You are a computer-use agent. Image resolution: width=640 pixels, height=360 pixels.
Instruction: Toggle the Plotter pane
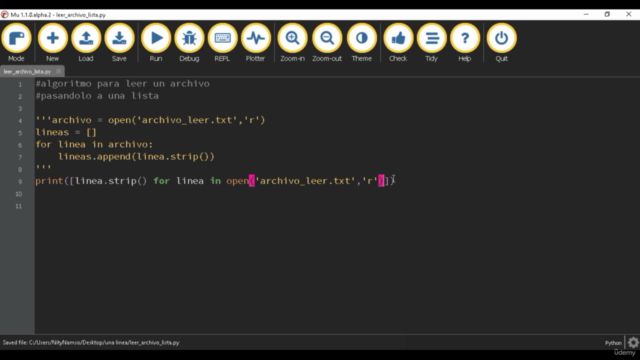(256, 42)
